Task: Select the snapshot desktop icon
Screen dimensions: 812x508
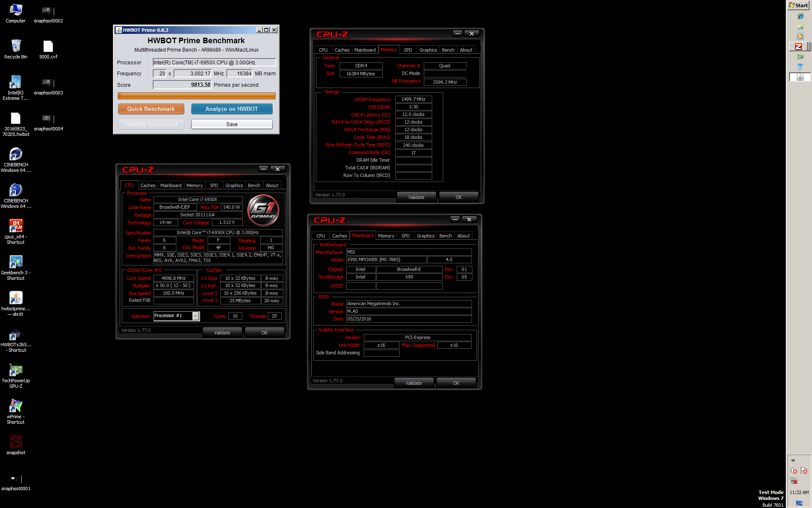Action: tap(16, 444)
